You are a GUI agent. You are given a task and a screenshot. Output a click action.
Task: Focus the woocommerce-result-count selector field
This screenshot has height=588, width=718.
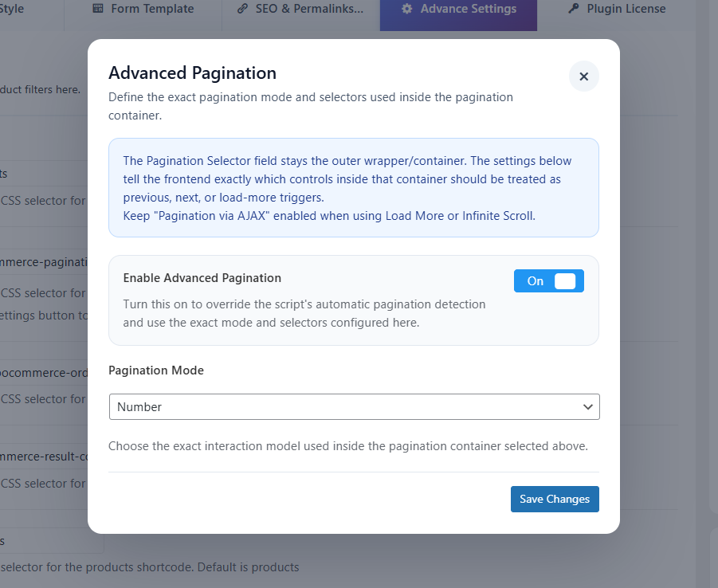click(x=44, y=456)
